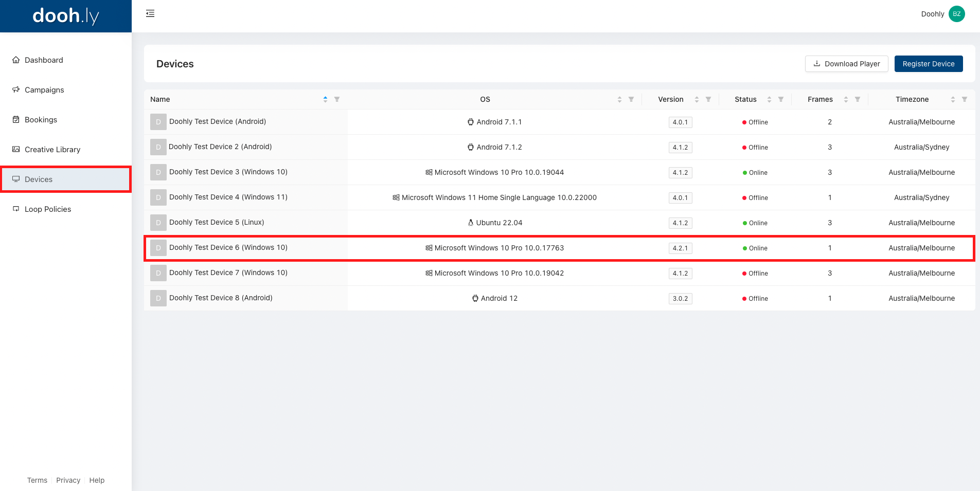Click the Android robot icon for Android 12

[474, 298]
